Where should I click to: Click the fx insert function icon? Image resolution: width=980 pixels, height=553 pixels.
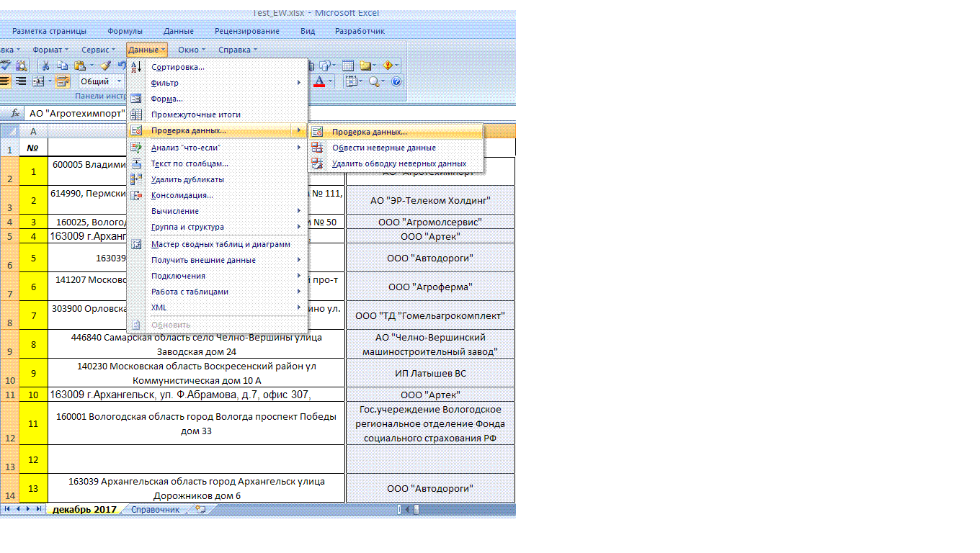tap(14, 114)
